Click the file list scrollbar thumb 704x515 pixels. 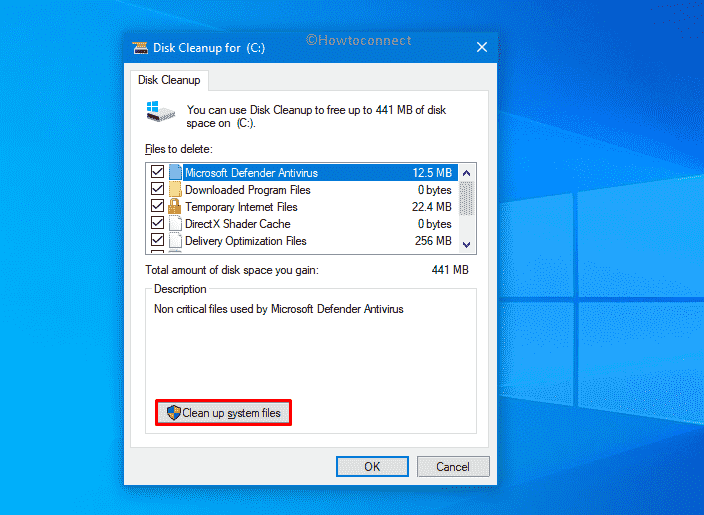click(x=466, y=198)
